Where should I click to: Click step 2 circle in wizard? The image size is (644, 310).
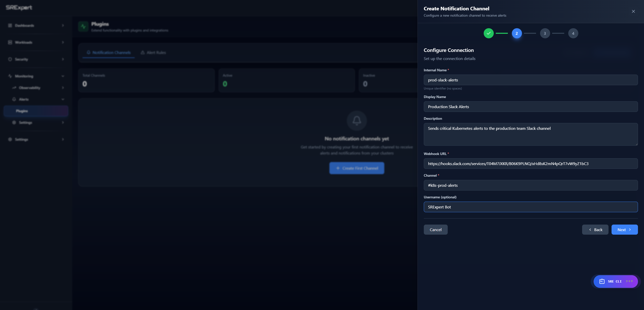point(517,33)
